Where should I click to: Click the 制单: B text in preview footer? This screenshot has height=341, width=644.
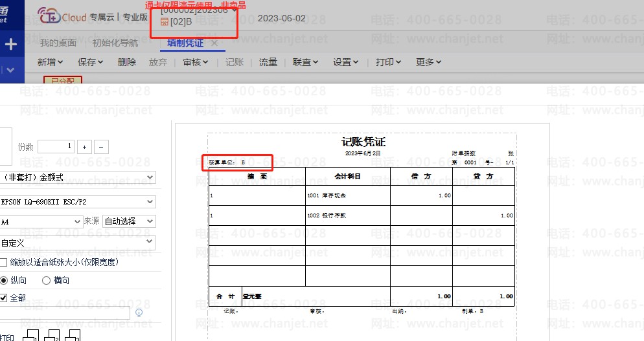pyautogui.click(x=472, y=311)
